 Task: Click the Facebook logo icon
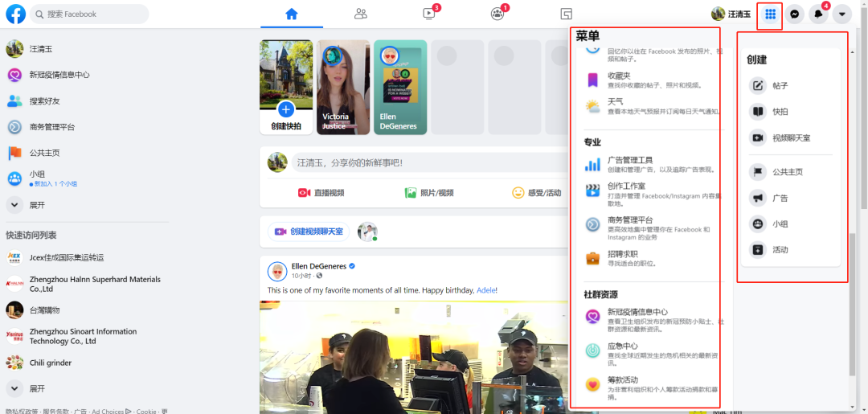(15, 14)
